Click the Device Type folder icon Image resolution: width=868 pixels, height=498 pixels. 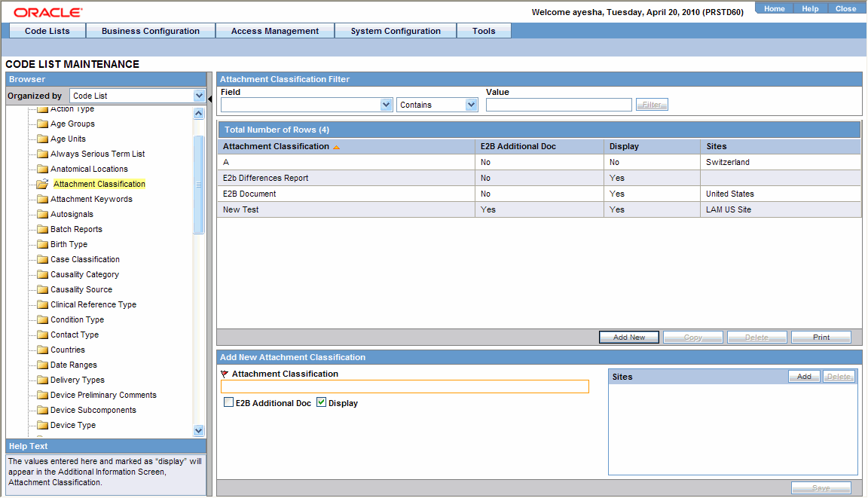[43, 425]
